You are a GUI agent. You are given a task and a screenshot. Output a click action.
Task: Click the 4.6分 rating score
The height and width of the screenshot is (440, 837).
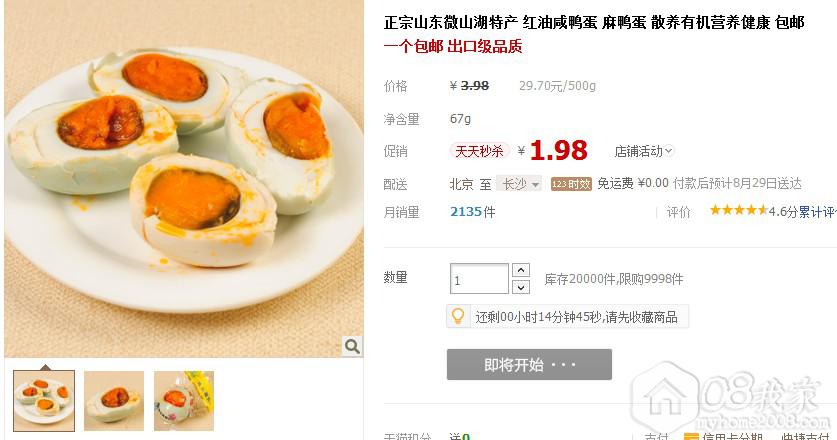pyautogui.click(x=783, y=212)
